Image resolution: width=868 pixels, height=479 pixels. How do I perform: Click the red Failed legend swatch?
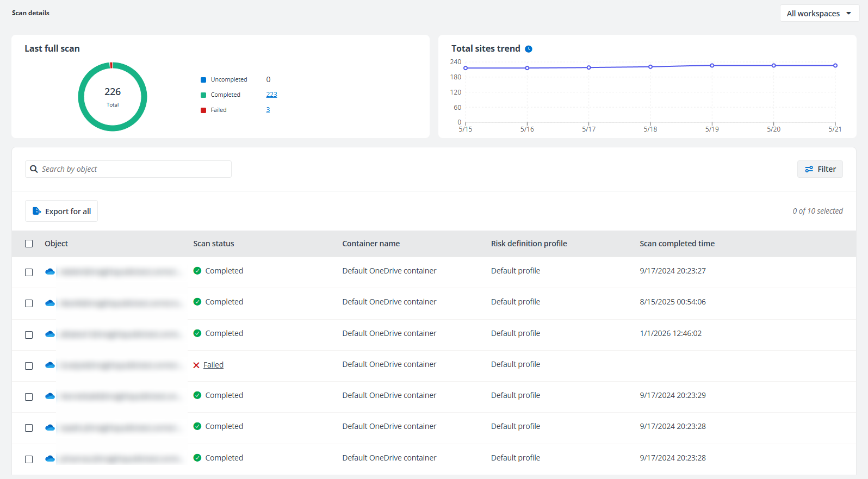[203, 110]
